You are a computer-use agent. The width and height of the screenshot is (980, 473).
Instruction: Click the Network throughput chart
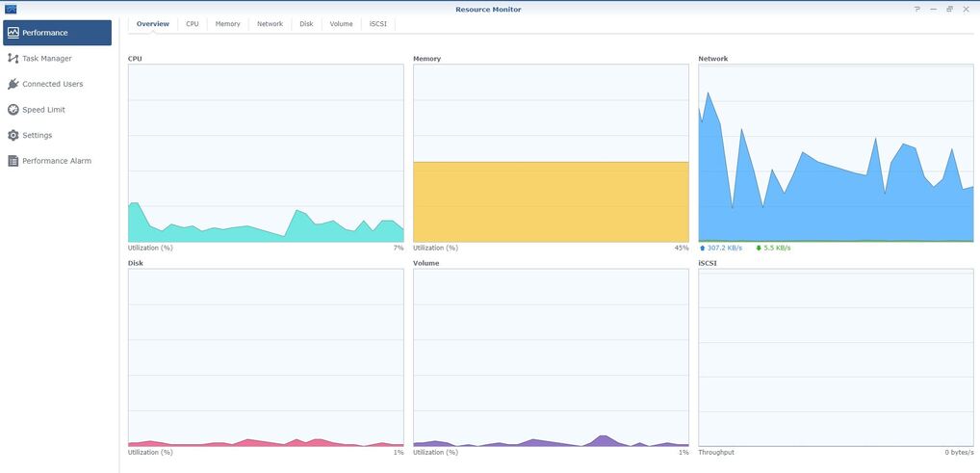click(x=836, y=152)
